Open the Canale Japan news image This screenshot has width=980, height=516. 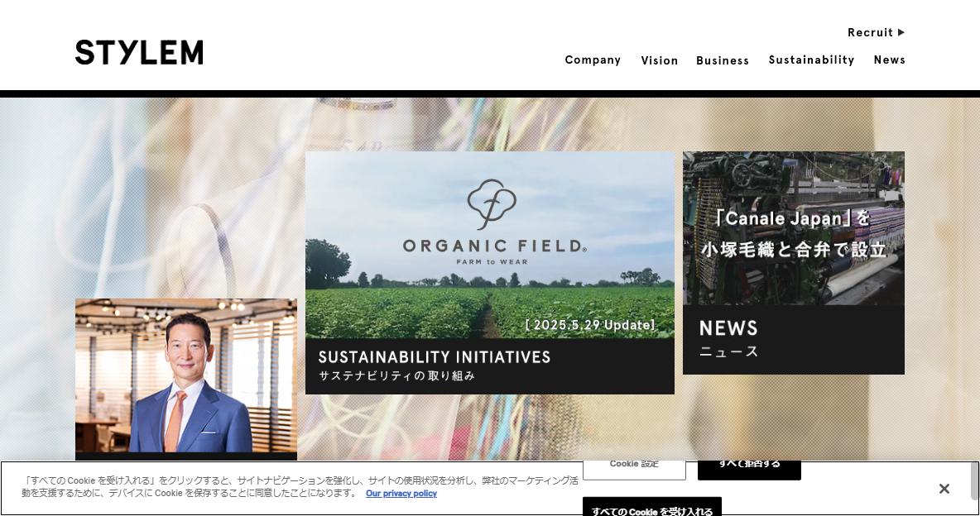pos(794,228)
